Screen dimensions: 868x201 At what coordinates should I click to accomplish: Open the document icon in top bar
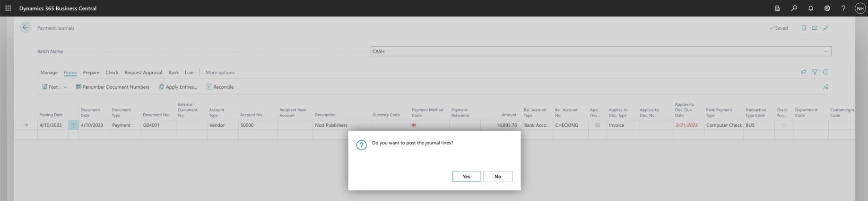coord(778,8)
